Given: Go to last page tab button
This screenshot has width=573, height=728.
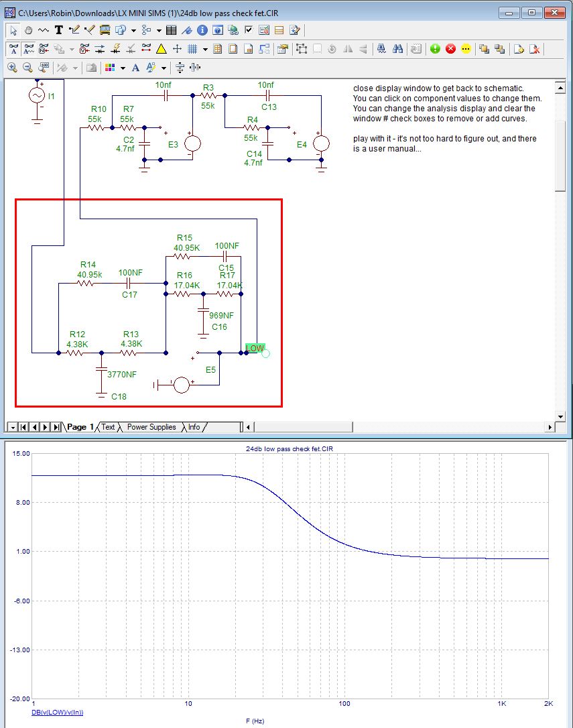Looking at the screenshot, I should [56, 427].
